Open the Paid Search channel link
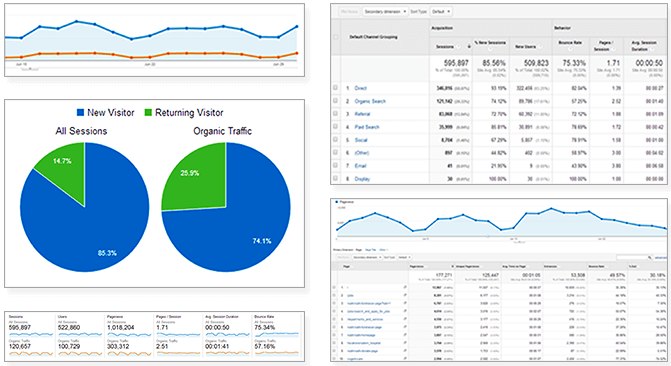671x366 pixels. [x=367, y=127]
